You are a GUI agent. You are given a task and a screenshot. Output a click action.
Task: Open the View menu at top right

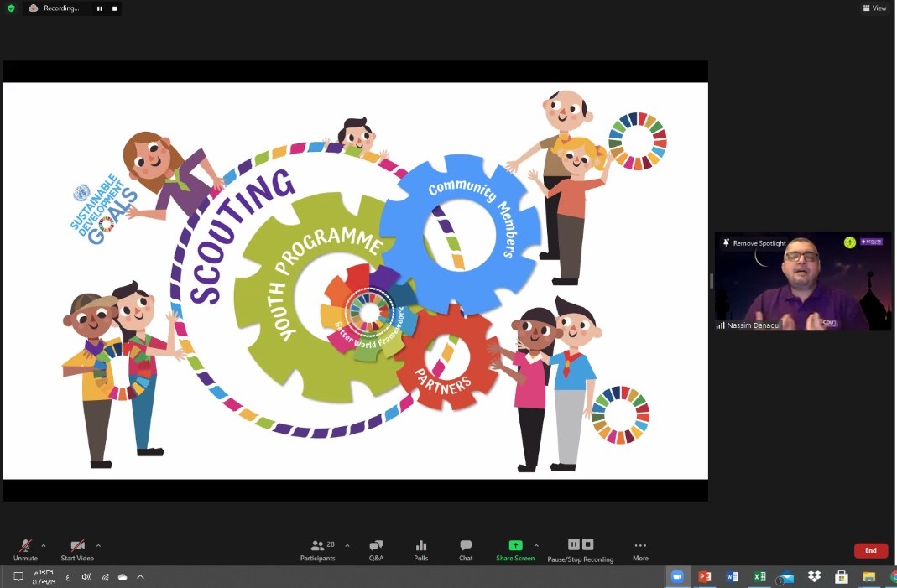pyautogui.click(x=874, y=8)
